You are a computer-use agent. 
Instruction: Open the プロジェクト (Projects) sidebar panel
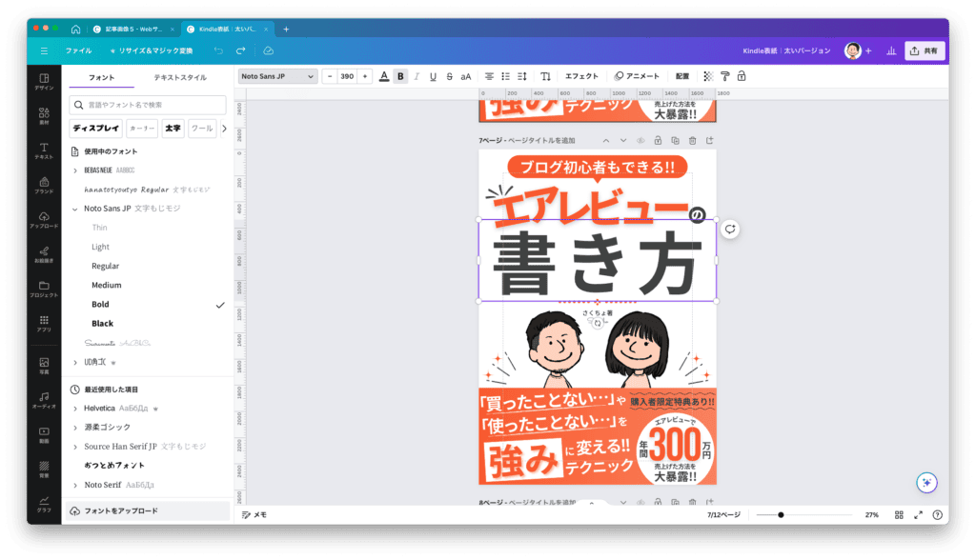[x=44, y=289]
